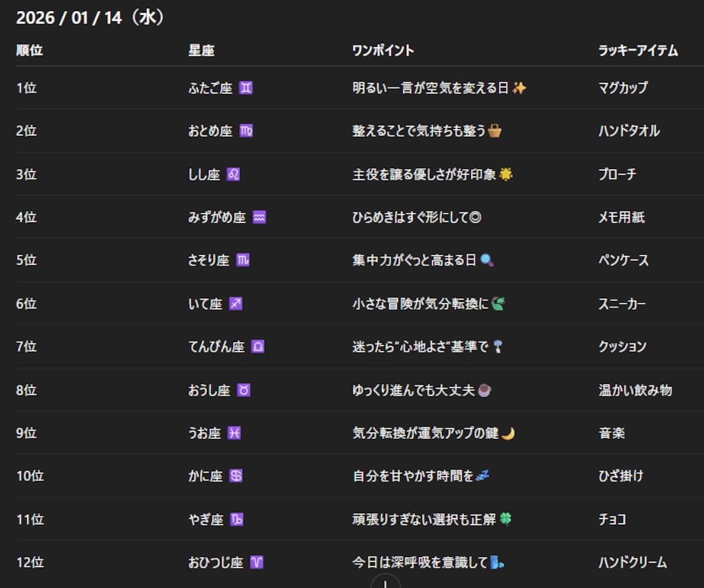Viewport: 704px width, 588px height.
Task: Select the Taurus icon beside おうし座
Action: 244,390
